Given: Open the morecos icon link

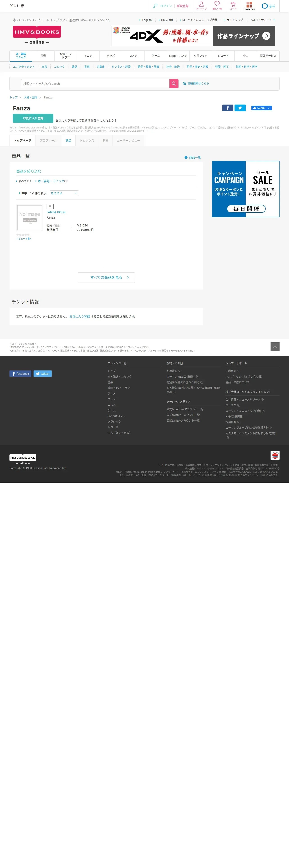Looking at the screenshot, I should click(249, 6).
